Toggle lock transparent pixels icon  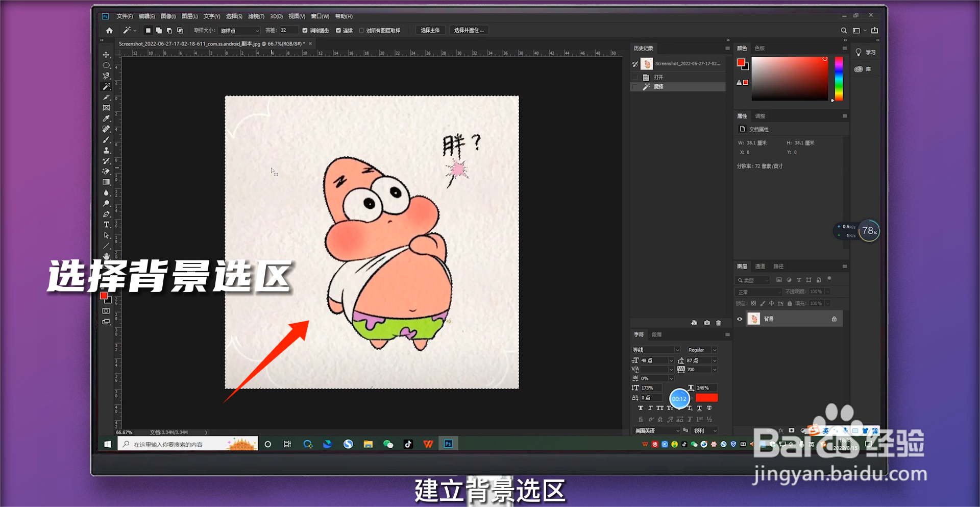click(753, 303)
